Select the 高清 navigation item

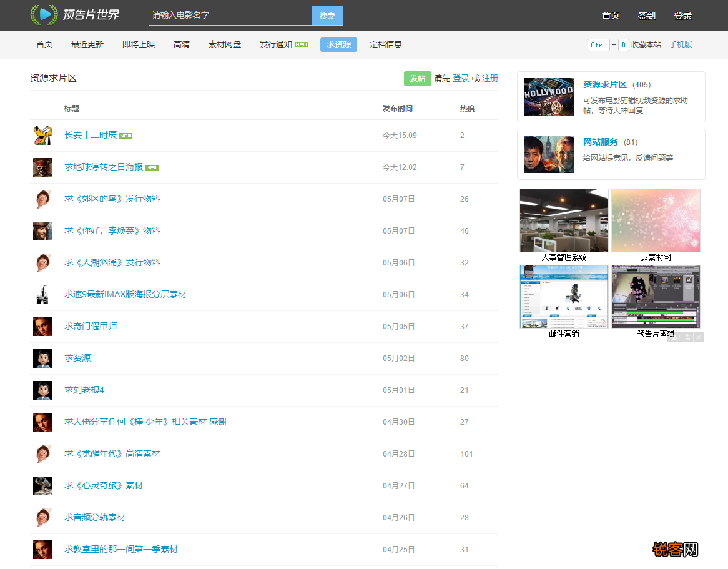(x=182, y=44)
